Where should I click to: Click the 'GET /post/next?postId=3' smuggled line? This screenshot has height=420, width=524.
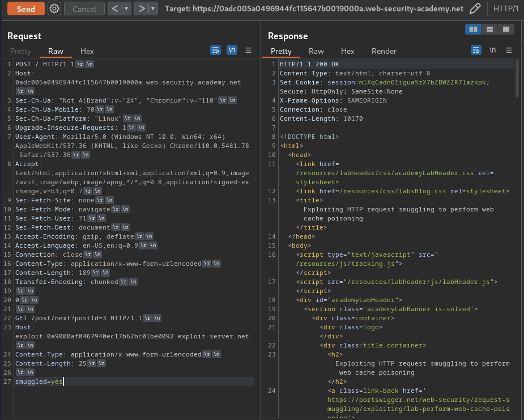pyautogui.click(x=79, y=318)
